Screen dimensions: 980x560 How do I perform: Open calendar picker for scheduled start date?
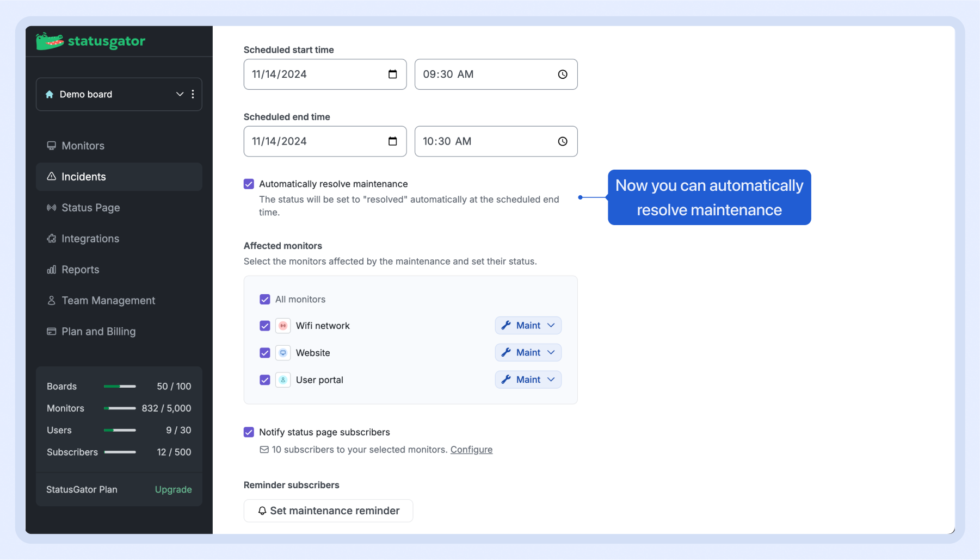coord(392,74)
